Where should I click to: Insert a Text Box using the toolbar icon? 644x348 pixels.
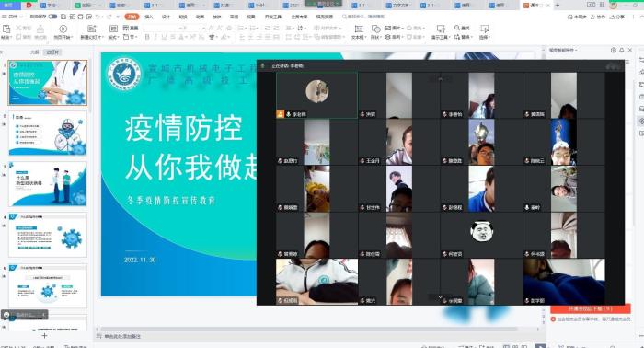click(x=359, y=29)
